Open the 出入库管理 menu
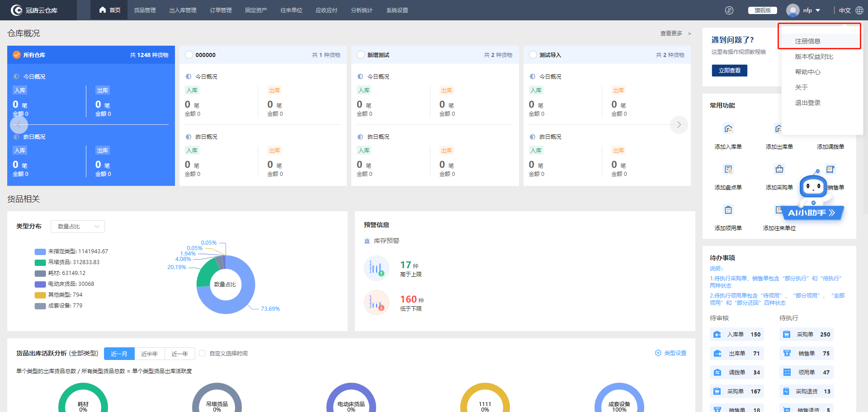The image size is (868, 412). click(x=183, y=10)
